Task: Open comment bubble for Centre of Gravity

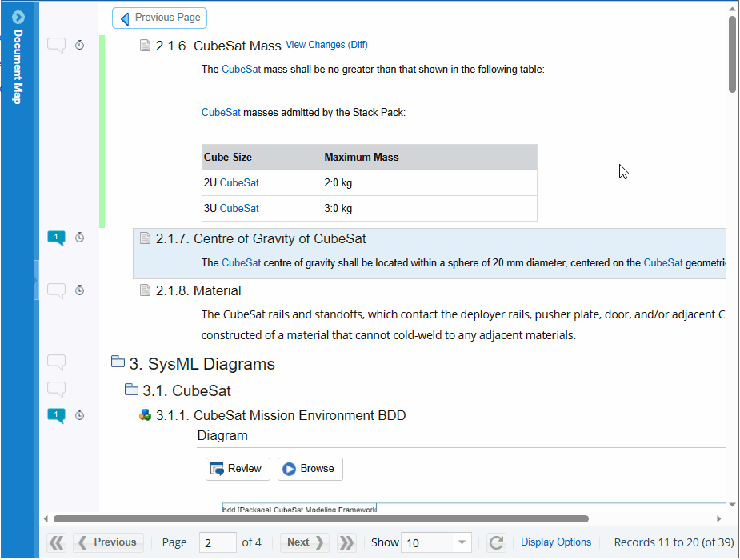Action: (56, 238)
